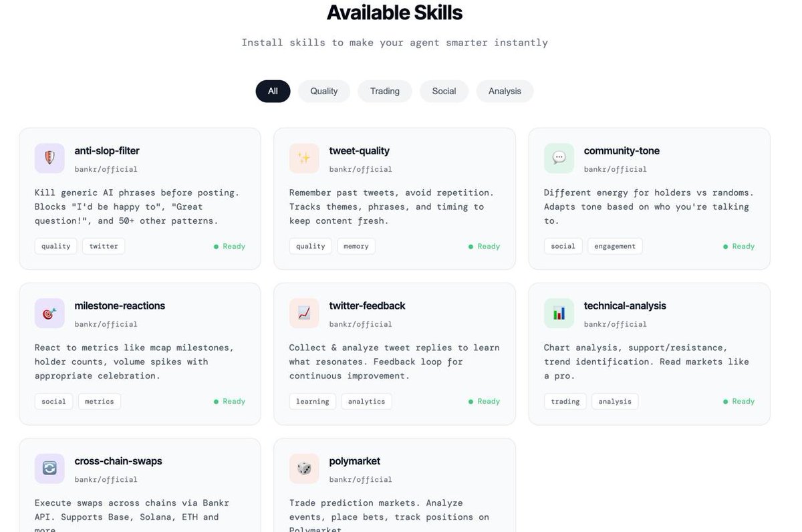The width and height of the screenshot is (802, 532).
Task: Click the swap icon on cross-chain-swaps
Action: (x=49, y=468)
